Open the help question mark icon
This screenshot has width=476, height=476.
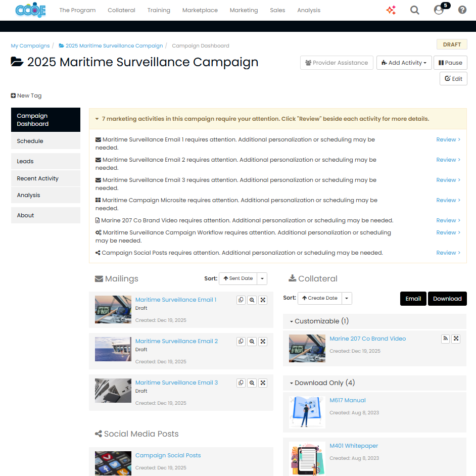point(462,10)
